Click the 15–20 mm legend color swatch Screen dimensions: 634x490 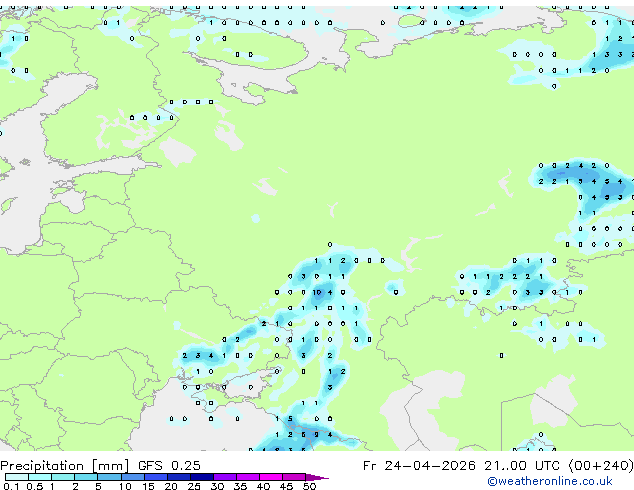pos(156,477)
